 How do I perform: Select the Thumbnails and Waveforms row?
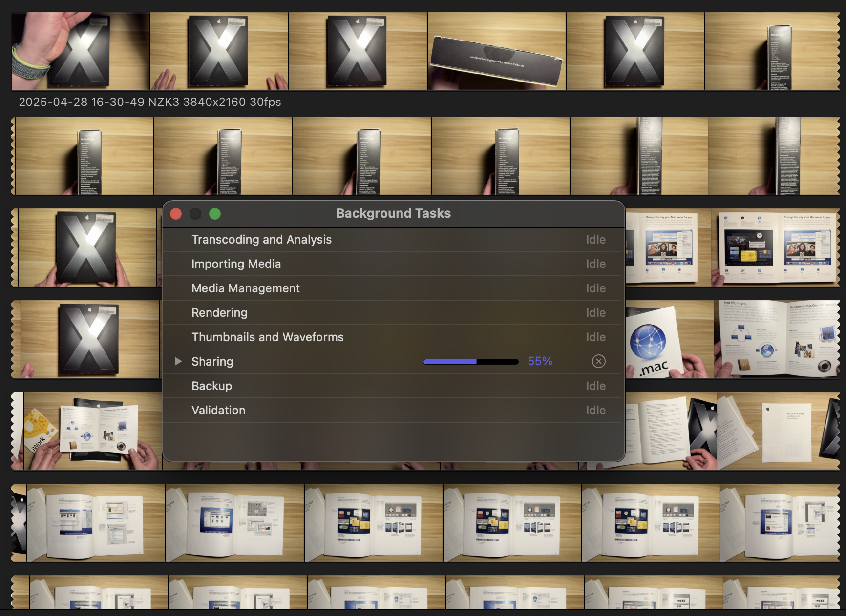[392, 337]
